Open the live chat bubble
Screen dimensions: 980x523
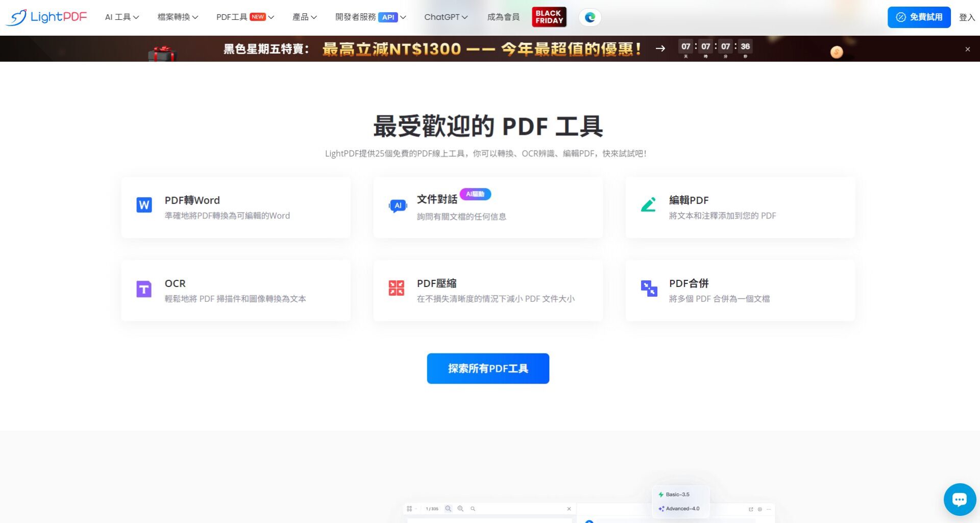(x=960, y=500)
